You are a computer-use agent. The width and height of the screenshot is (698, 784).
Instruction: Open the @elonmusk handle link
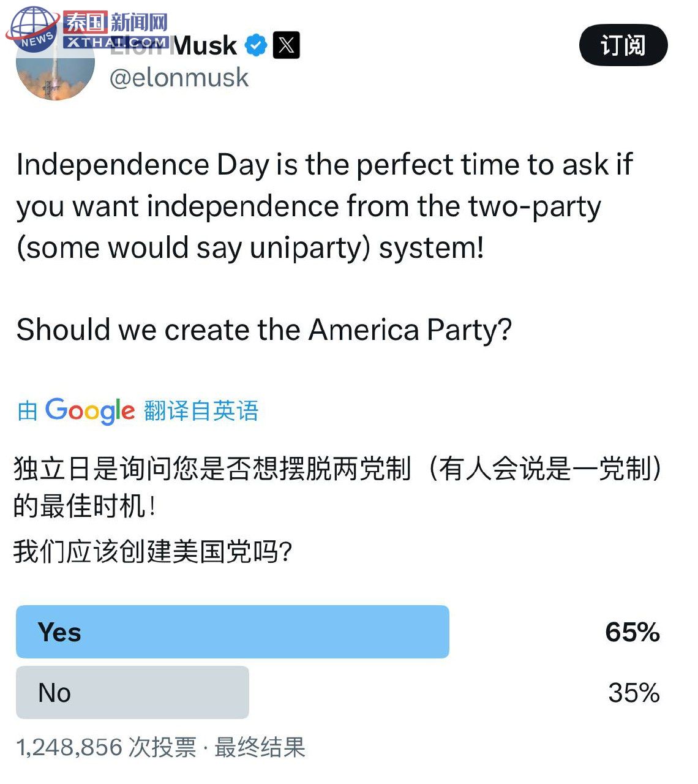tap(179, 78)
